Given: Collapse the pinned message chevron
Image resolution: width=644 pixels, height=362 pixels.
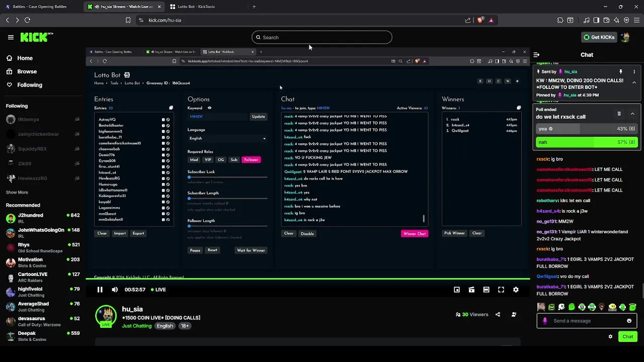Looking at the screenshot, I should click(x=634, y=82).
